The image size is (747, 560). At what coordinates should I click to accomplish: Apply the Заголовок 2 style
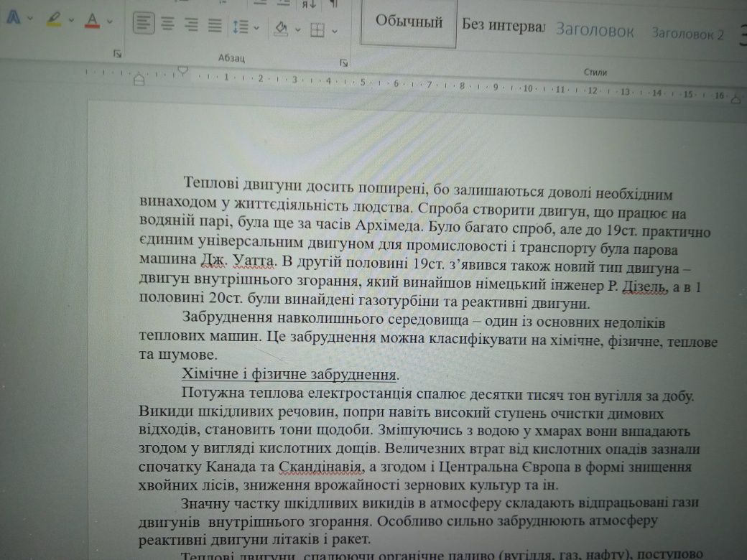coord(687,34)
